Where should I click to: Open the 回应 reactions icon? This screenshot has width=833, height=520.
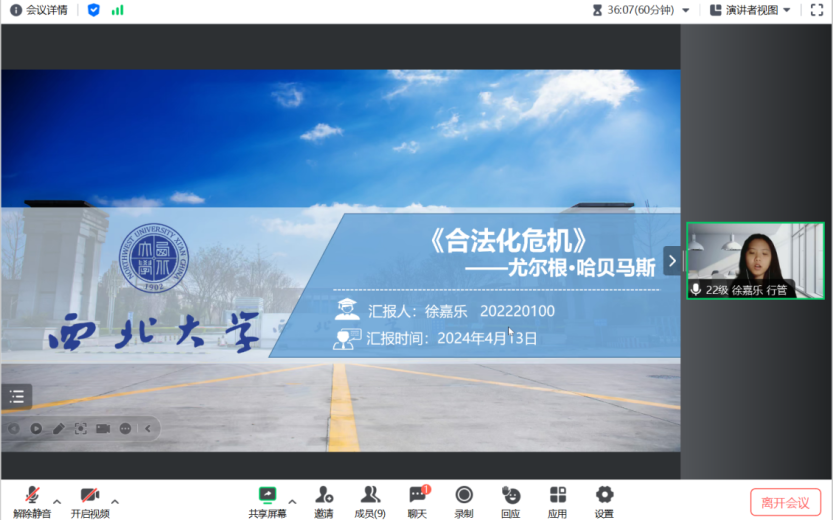click(x=511, y=495)
